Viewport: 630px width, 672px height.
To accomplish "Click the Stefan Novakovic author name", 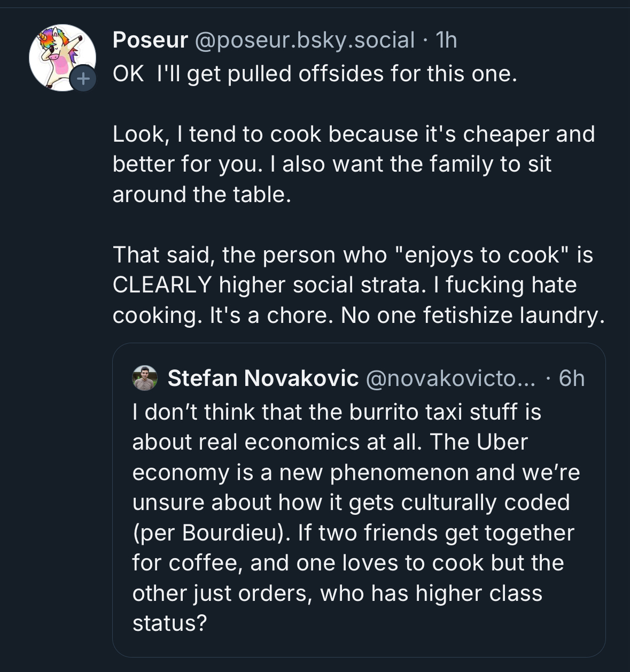I will (263, 379).
